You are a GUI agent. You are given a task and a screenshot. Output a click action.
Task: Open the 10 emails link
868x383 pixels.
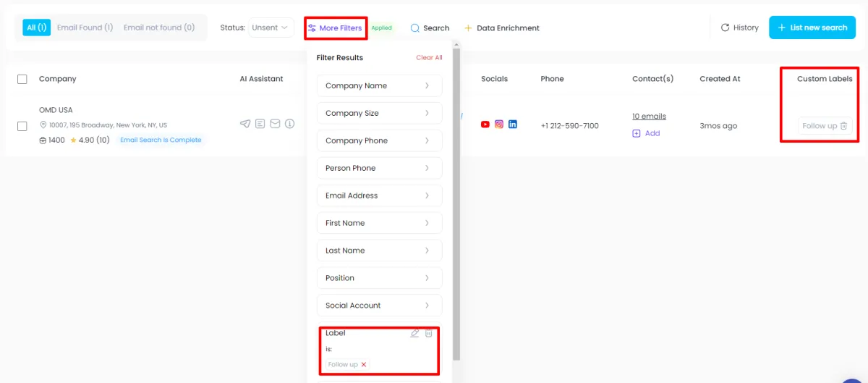(x=649, y=117)
